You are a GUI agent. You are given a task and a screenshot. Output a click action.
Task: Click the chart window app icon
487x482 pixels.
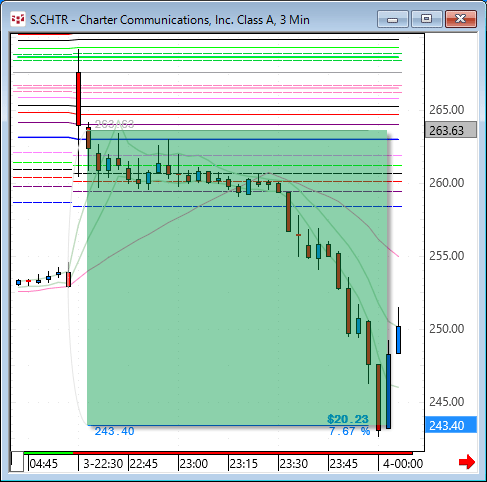pos(17,19)
